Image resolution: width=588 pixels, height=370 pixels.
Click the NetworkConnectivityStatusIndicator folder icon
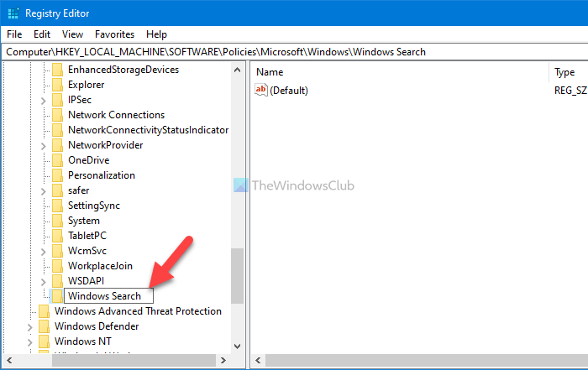57,130
